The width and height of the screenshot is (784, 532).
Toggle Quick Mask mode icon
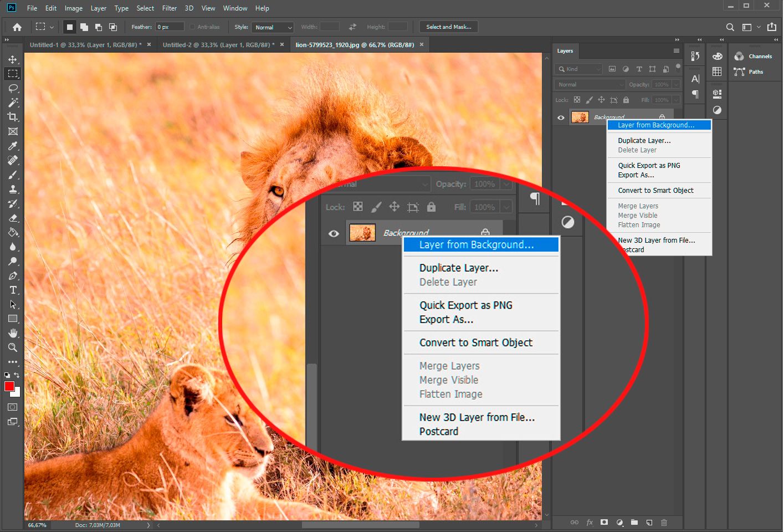[x=12, y=407]
